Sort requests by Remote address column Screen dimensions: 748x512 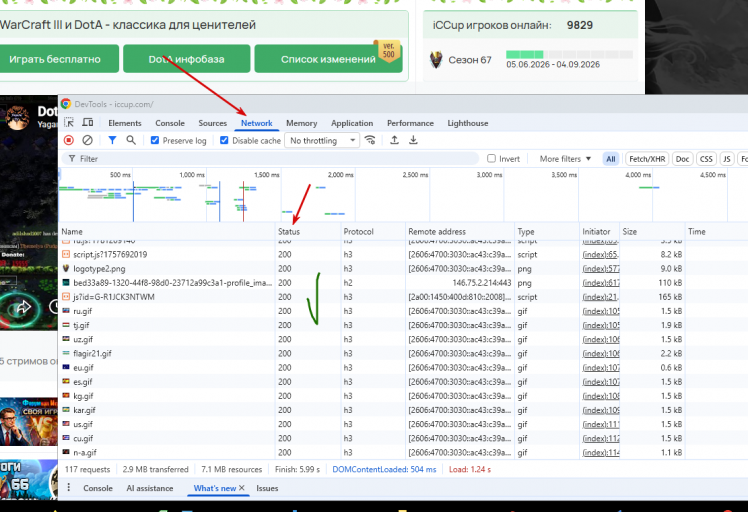click(460, 231)
